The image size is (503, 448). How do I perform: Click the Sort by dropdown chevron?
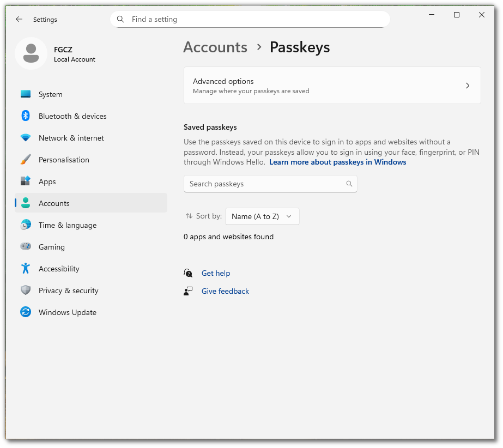click(x=289, y=216)
